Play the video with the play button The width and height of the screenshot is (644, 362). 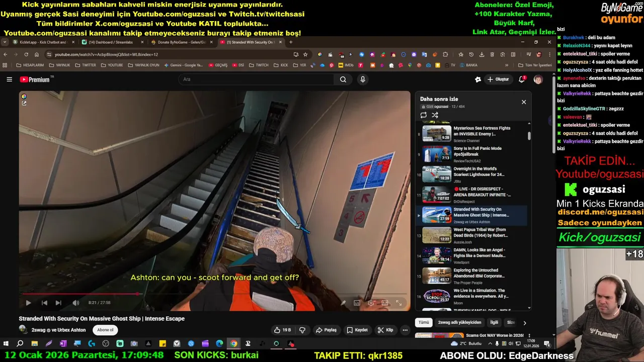28,303
